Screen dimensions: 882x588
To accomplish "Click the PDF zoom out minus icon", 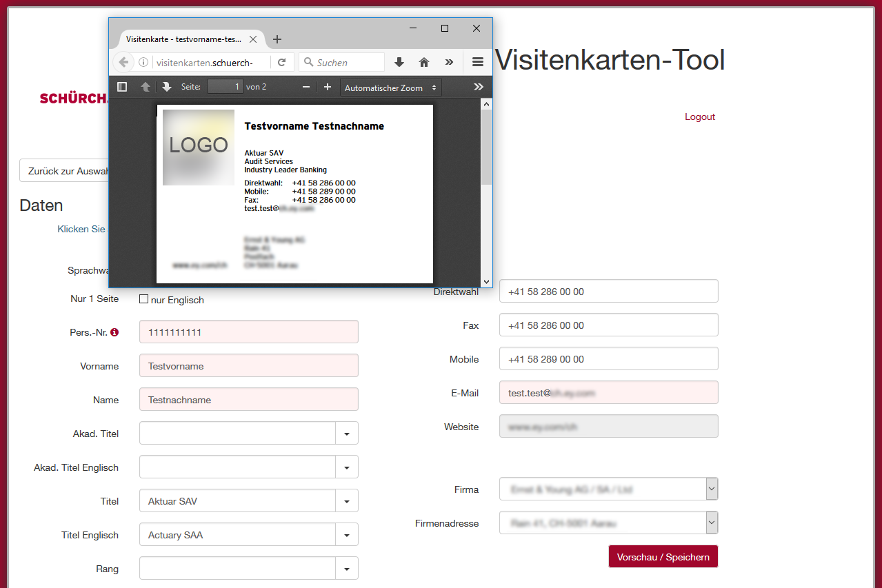I will [306, 87].
